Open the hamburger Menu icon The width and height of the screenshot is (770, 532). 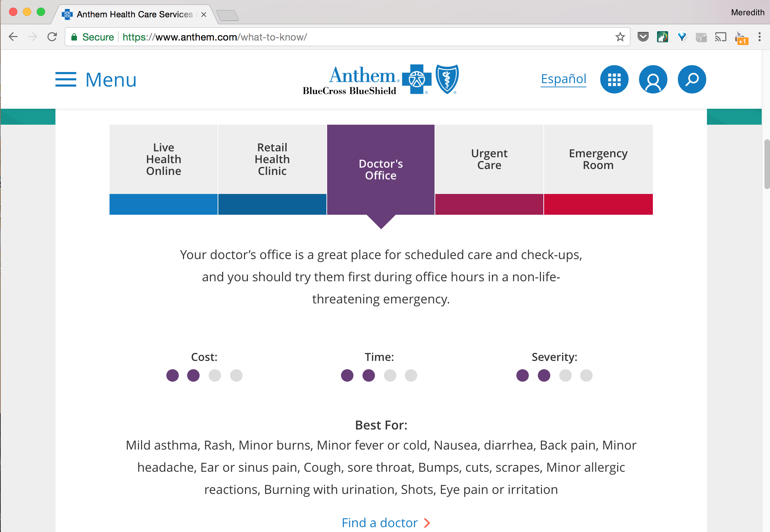coord(66,80)
